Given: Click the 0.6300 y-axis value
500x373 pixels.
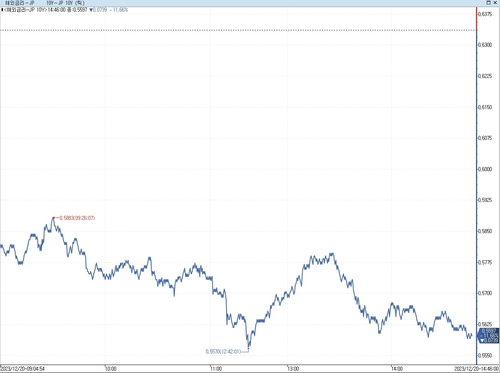Looking at the screenshot, I should click(485, 45).
